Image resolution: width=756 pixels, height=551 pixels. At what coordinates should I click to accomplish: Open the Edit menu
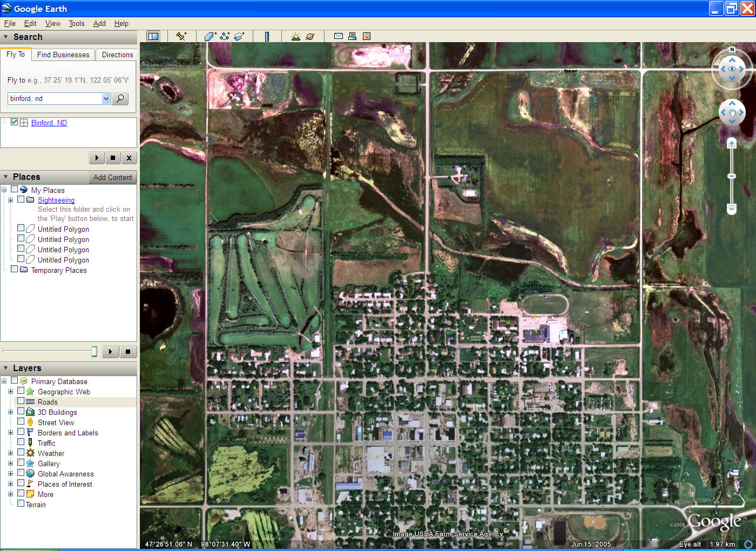pyautogui.click(x=30, y=23)
